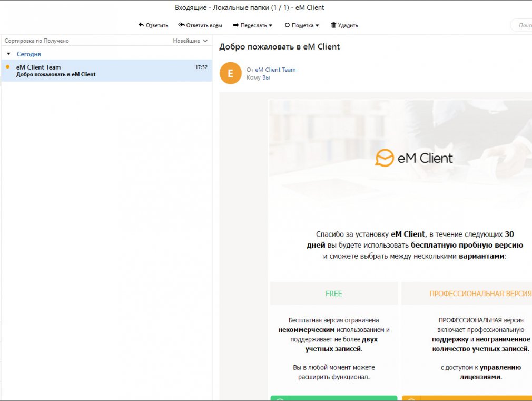This screenshot has height=401, width=532.
Task: Reply using the Ответить button
Action: [153, 25]
